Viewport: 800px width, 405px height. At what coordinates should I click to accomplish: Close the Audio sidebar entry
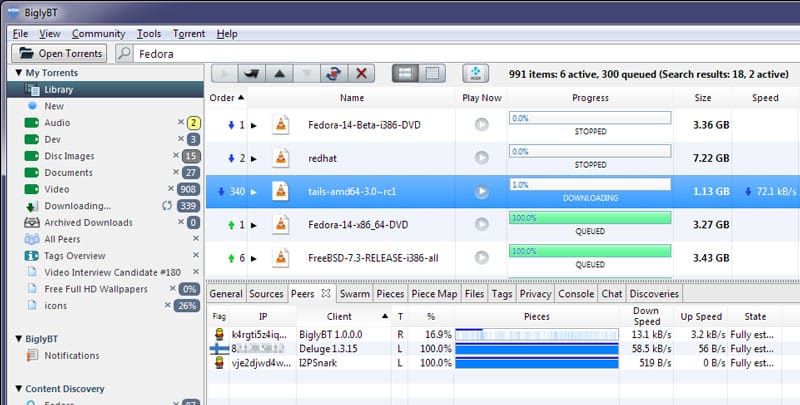[x=181, y=122]
